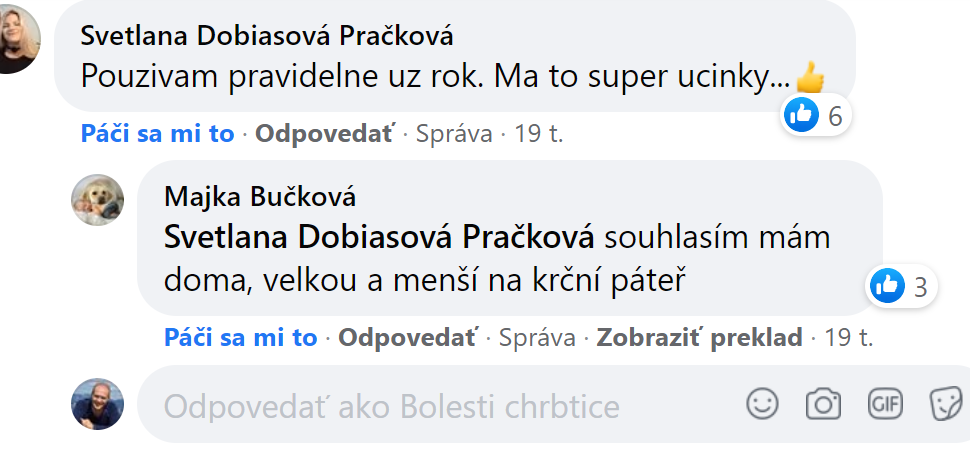970x451 pixels.
Task: Click the tagged Svetlana Dobiasová Pračková mention in reply
Action: point(379,238)
